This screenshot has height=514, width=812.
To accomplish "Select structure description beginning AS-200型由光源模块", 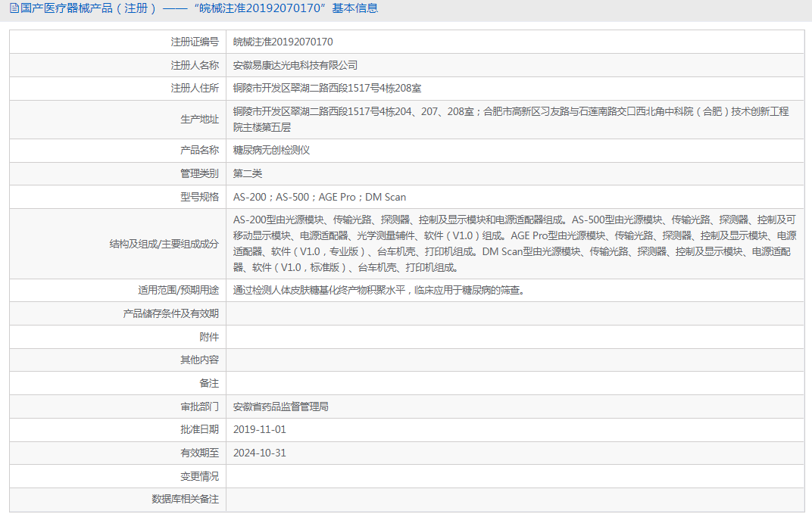I will 515,244.
